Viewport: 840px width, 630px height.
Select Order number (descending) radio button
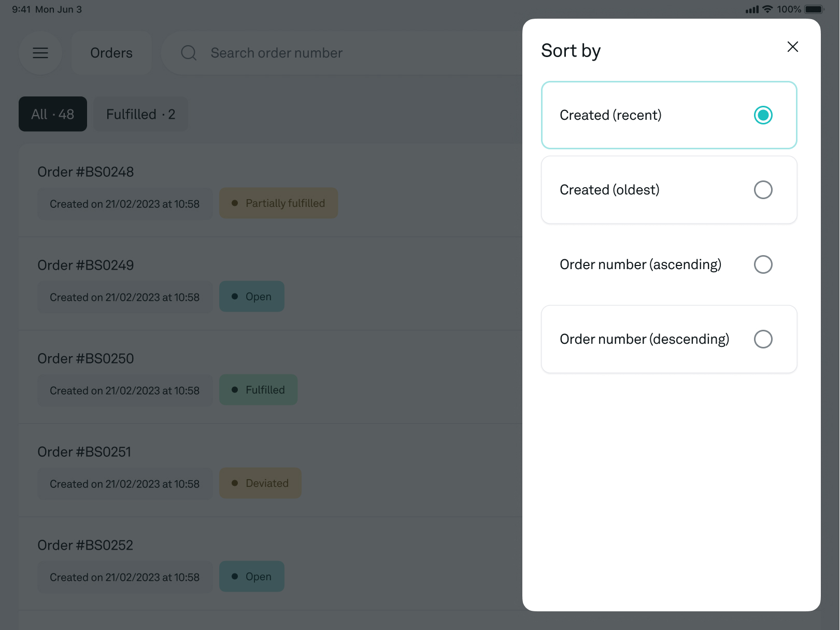click(763, 339)
